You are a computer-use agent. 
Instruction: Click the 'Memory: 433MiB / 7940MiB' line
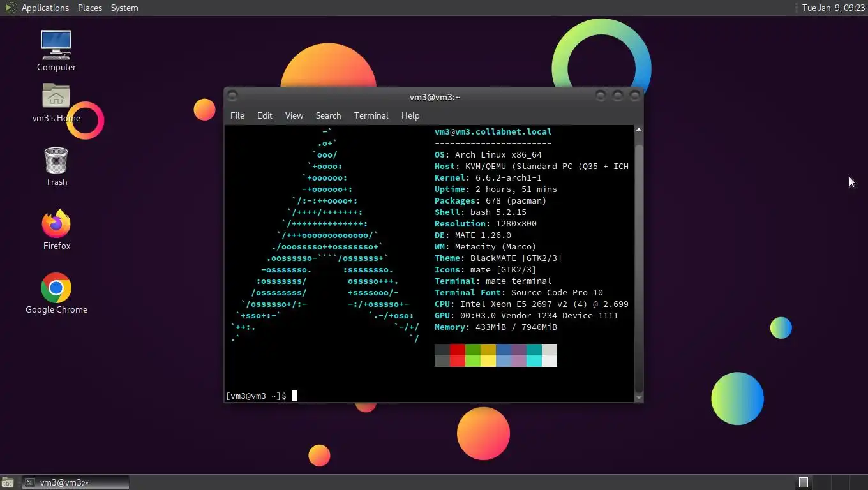click(496, 327)
